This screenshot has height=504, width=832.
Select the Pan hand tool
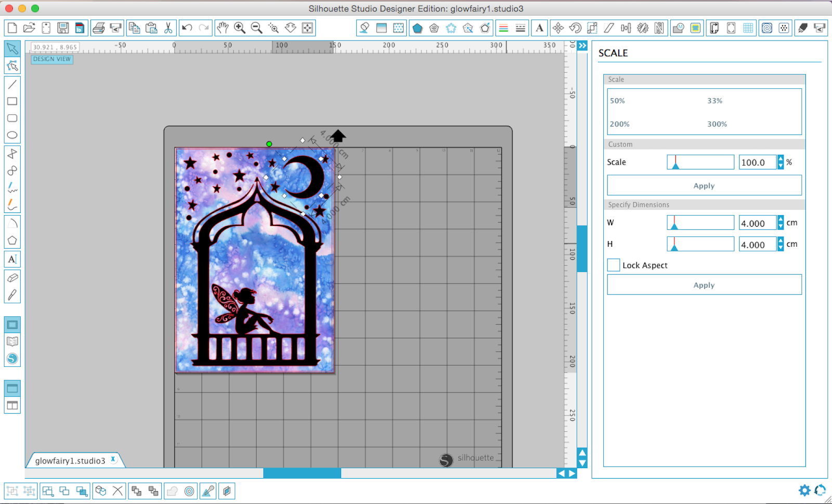pyautogui.click(x=223, y=28)
